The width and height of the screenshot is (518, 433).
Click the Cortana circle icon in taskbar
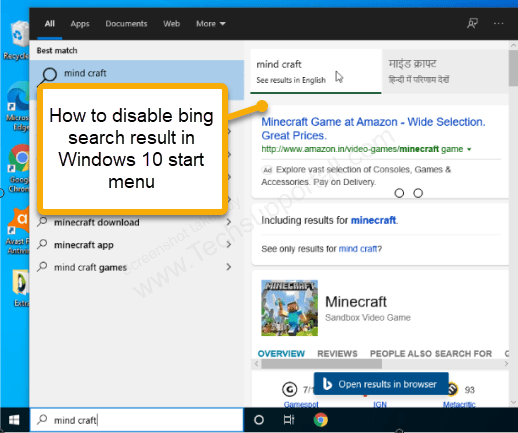point(259,420)
